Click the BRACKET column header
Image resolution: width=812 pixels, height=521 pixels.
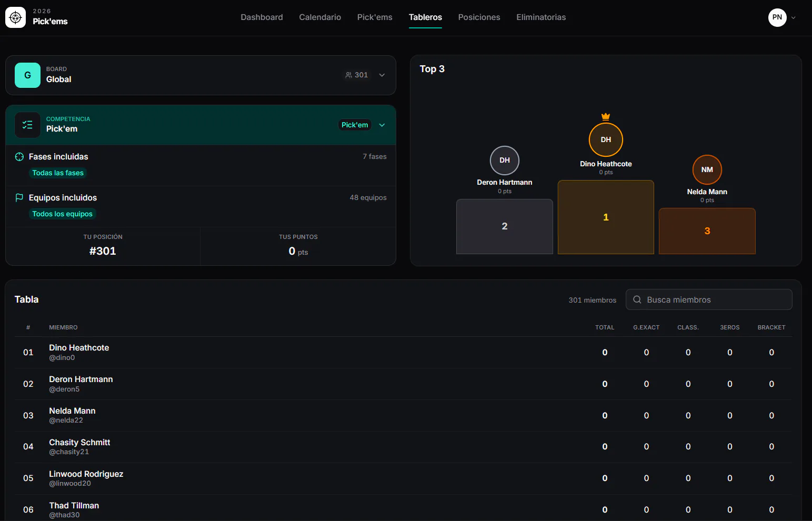point(771,327)
